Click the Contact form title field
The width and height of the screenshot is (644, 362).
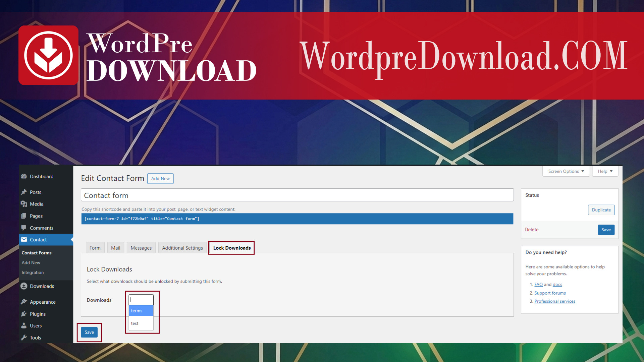tap(297, 195)
